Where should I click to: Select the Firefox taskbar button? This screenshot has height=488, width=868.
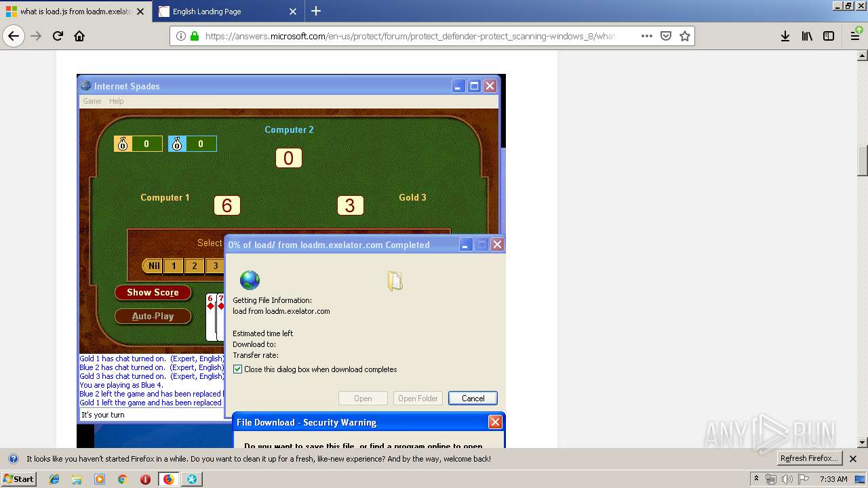click(x=168, y=479)
